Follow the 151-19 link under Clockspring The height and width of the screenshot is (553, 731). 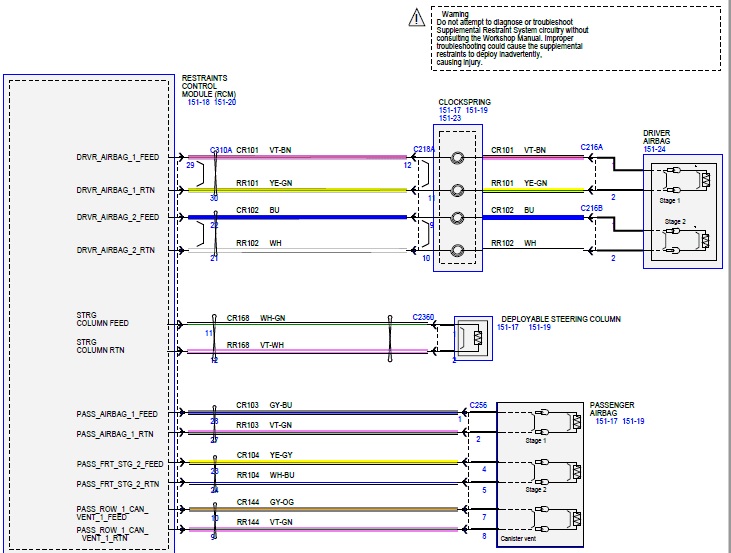(476, 110)
